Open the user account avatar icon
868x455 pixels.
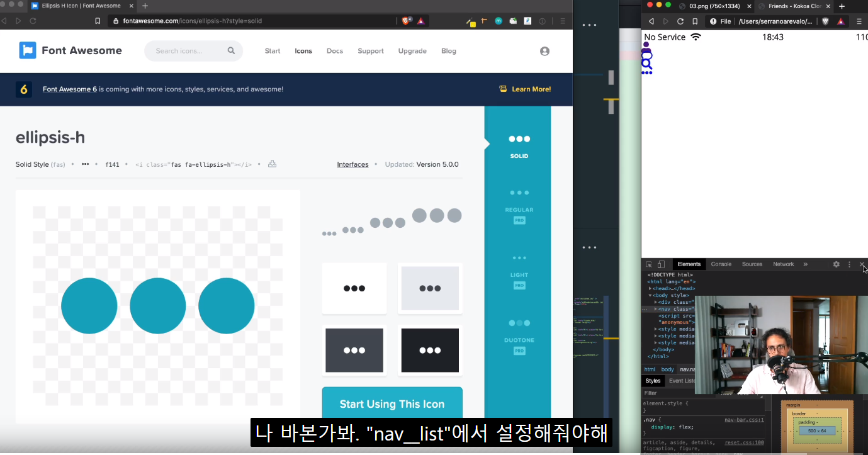pos(545,51)
